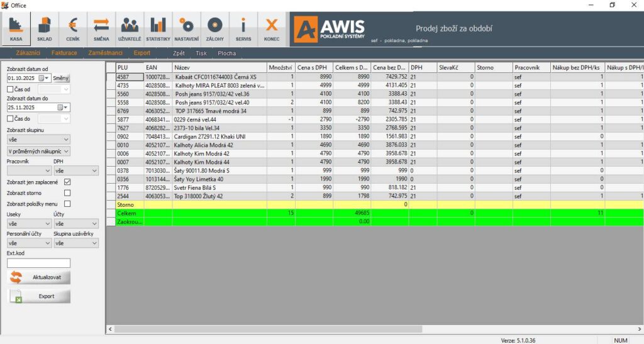Open the Zaměstnanci menu
Viewport: 644px width, 344px height.
[x=105, y=53]
